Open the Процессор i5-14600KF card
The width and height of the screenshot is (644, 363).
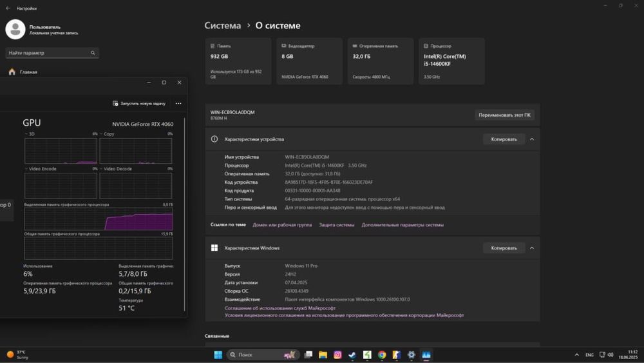click(x=451, y=61)
